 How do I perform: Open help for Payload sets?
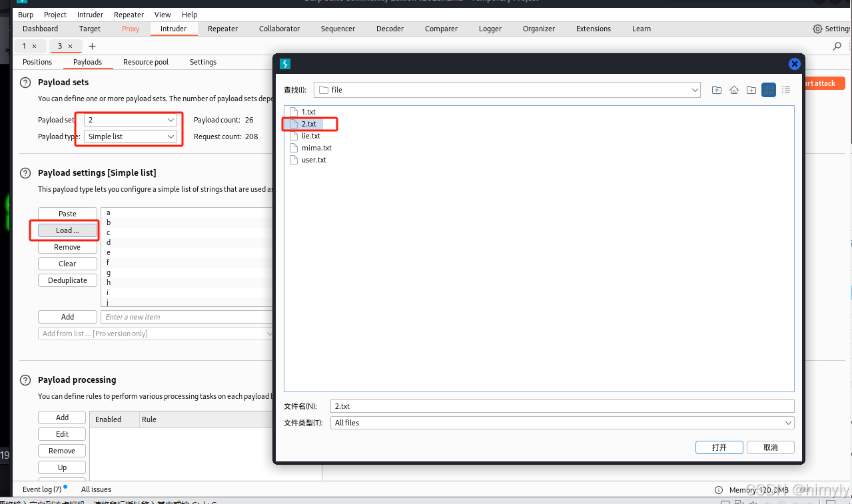click(x=25, y=83)
